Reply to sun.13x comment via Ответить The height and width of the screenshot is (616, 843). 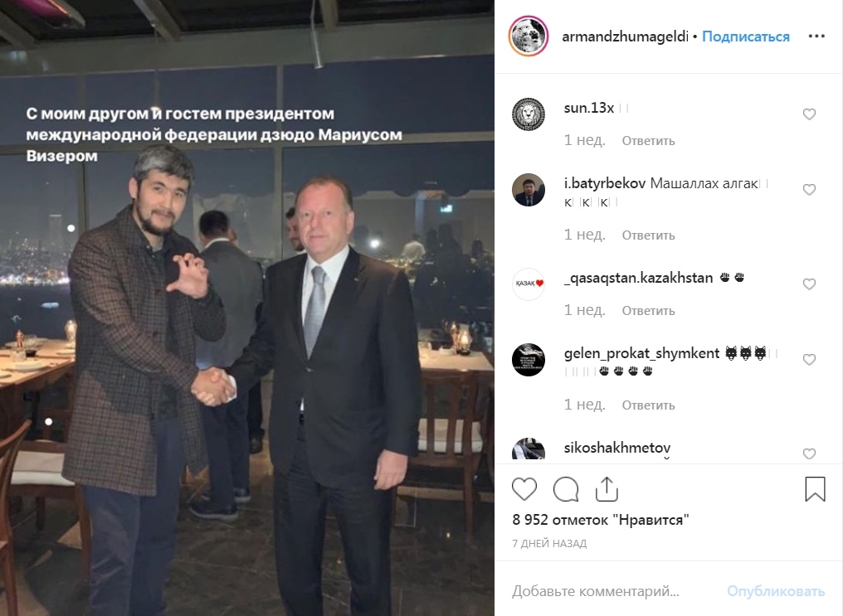[x=648, y=141]
